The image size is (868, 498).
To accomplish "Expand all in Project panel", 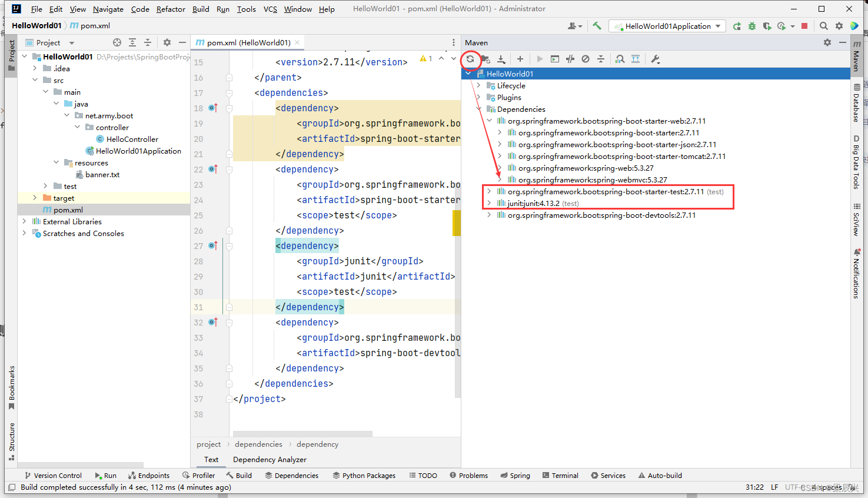I will (x=132, y=42).
